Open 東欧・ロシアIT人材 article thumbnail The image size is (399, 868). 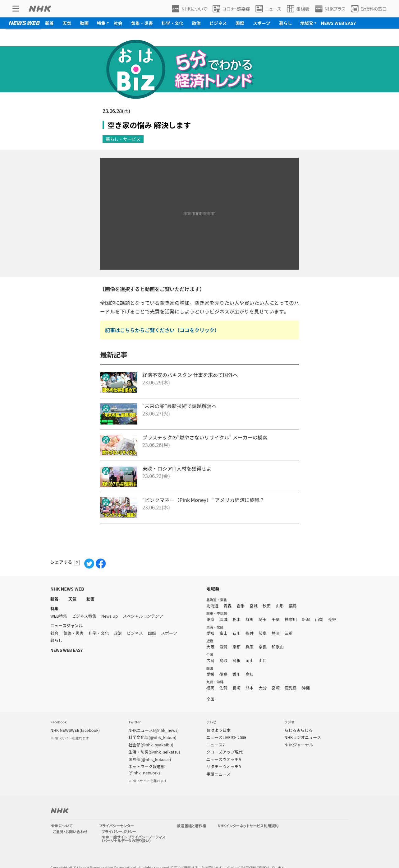pyautogui.click(x=118, y=476)
